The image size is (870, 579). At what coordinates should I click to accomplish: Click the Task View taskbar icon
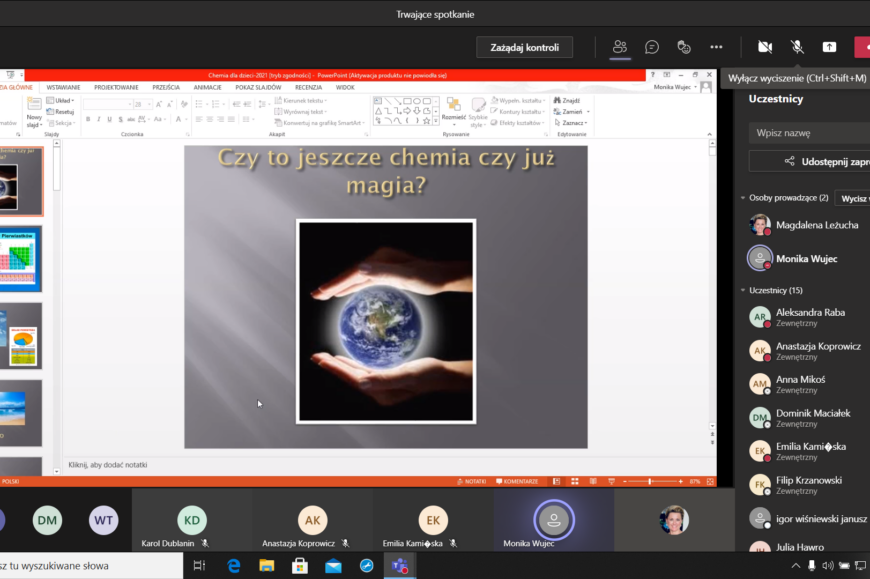(199, 566)
